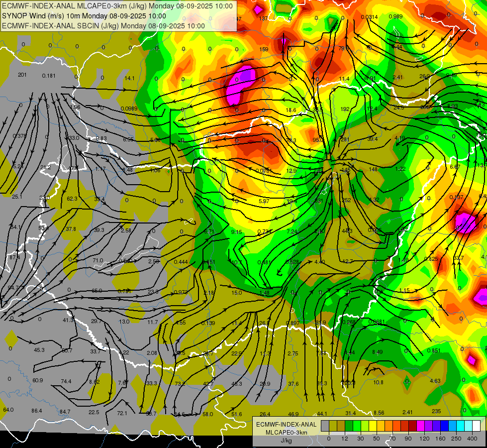Click the map value 4.63
Screen dimensions: 487x448
[435, 380]
